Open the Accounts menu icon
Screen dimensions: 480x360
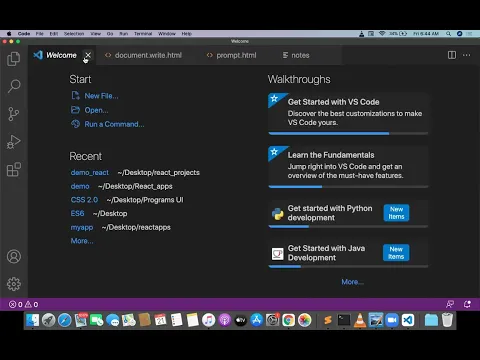pyautogui.click(x=14, y=256)
